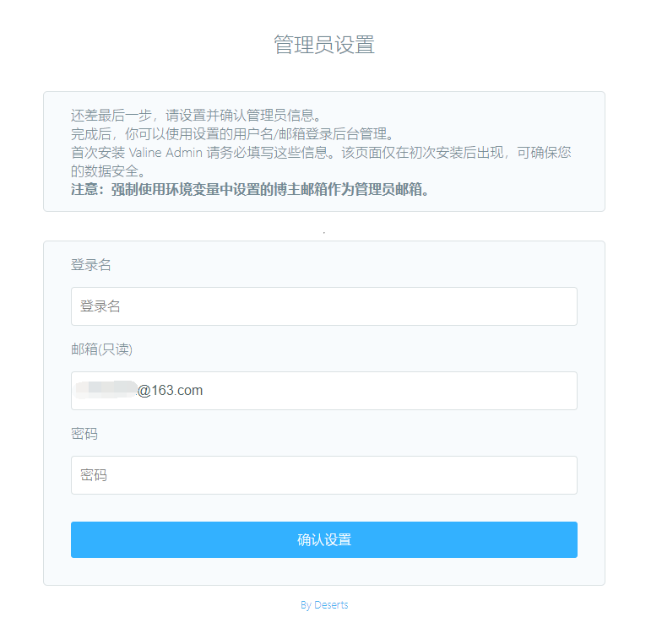Click the right end of the 密码 field
662x644 pixels.
point(557,475)
